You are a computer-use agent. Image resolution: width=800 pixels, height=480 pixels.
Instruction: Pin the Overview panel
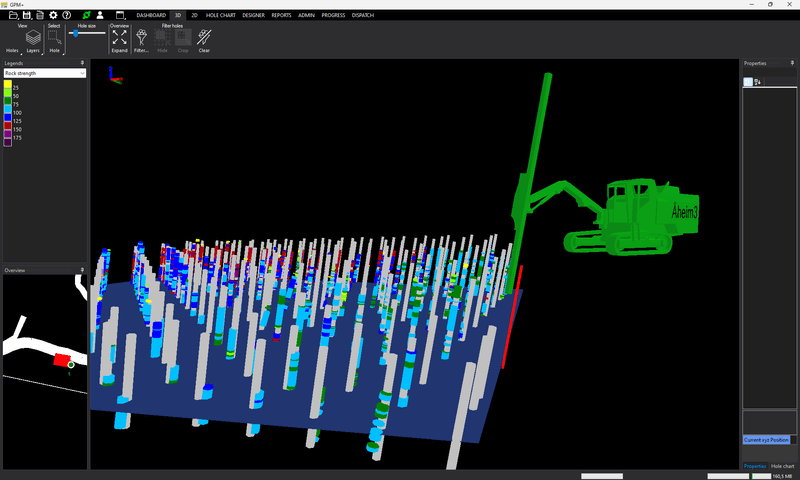tap(82, 270)
